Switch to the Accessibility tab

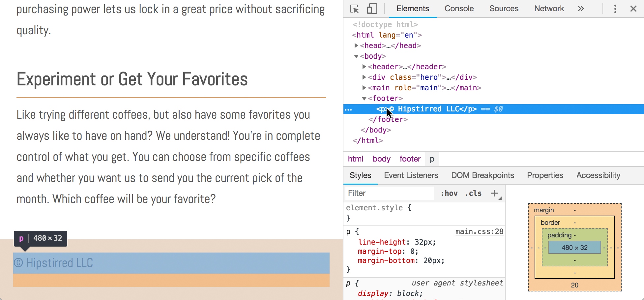point(598,175)
